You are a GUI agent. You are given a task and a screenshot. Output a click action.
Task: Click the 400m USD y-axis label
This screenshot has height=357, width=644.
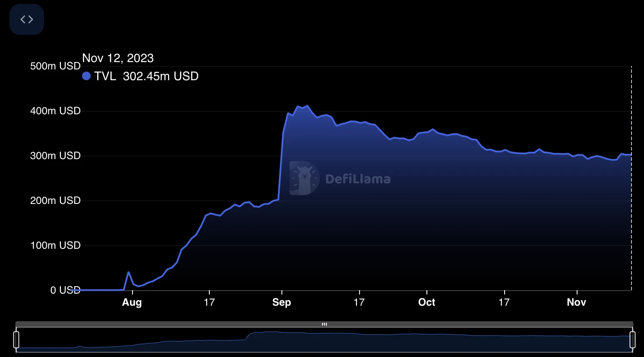55,111
